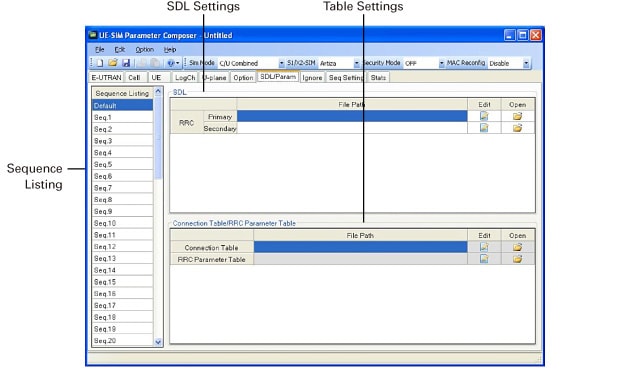630x386 pixels.
Task: Select Seq.9 in the sequence list
Action: [x=123, y=211]
